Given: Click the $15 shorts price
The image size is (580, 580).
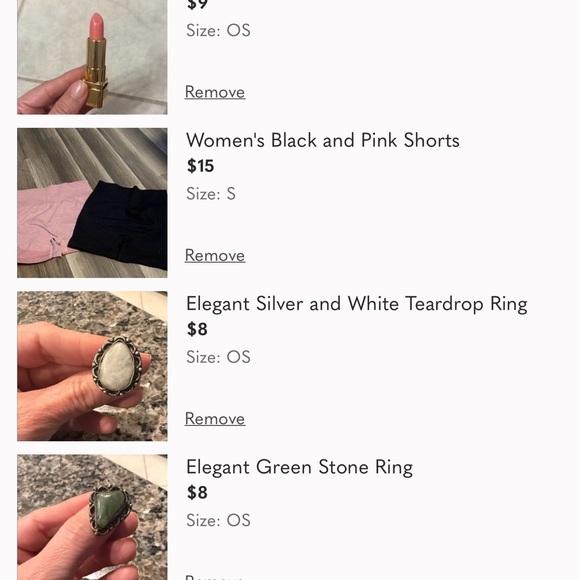Looking at the screenshot, I should coord(200,166).
